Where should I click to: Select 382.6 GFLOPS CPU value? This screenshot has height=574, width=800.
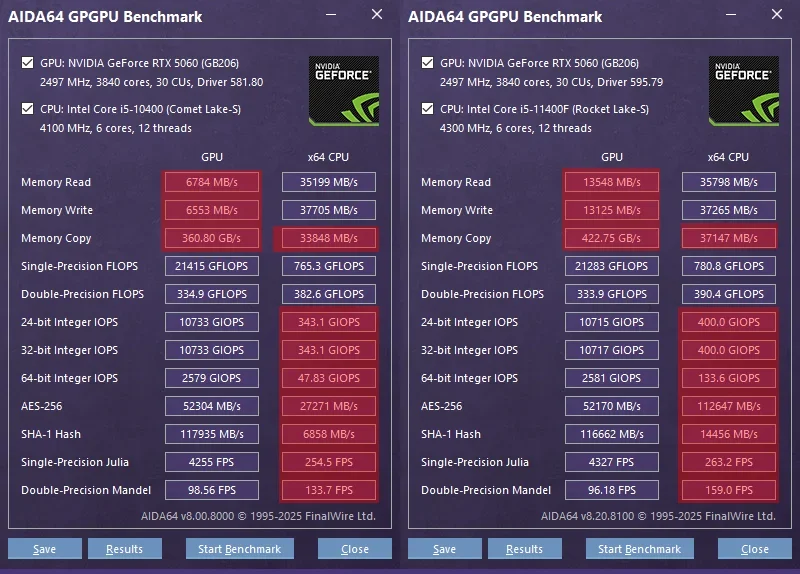(329, 294)
